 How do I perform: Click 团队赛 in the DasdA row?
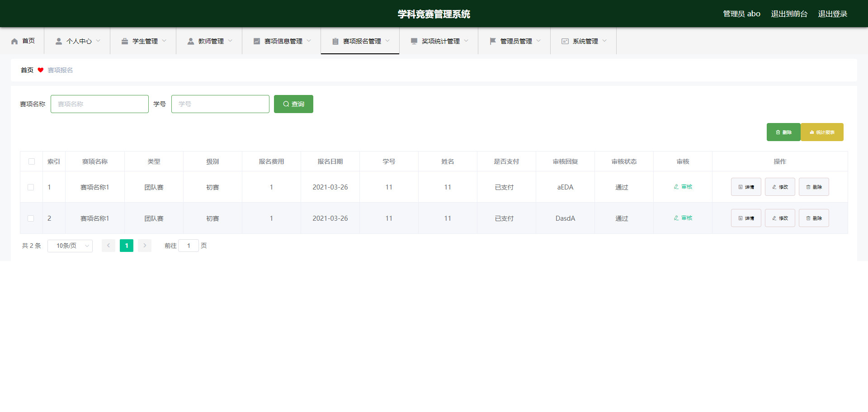[x=154, y=218]
